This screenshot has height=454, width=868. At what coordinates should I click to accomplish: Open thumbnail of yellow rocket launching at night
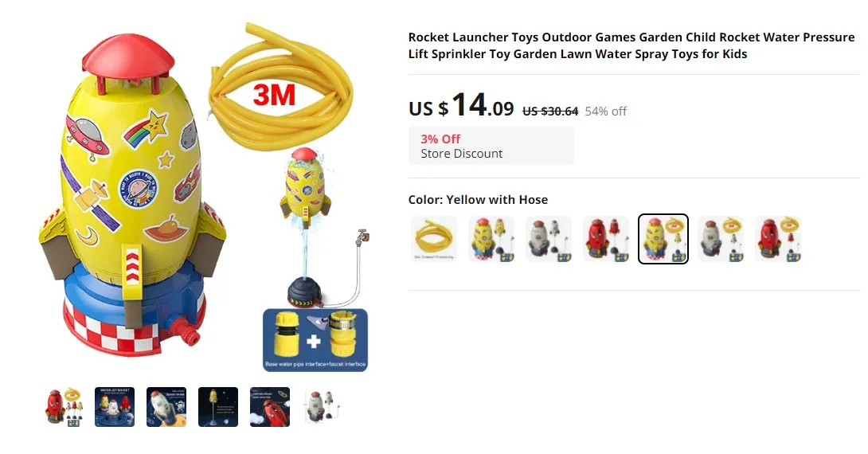(x=218, y=407)
